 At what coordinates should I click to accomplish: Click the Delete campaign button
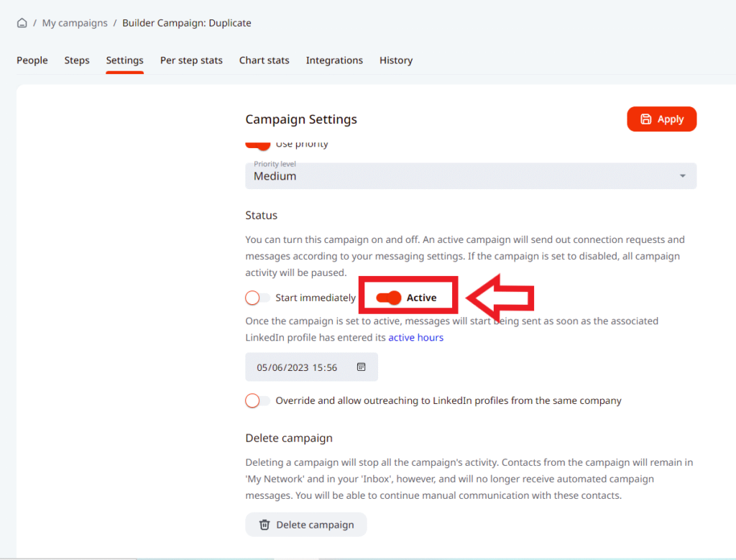coord(305,525)
